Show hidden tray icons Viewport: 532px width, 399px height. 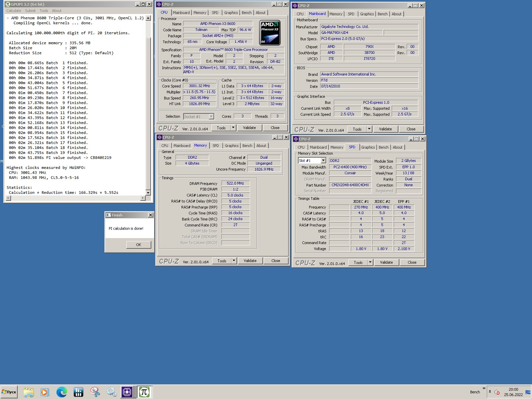pyautogui.click(x=490, y=392)
